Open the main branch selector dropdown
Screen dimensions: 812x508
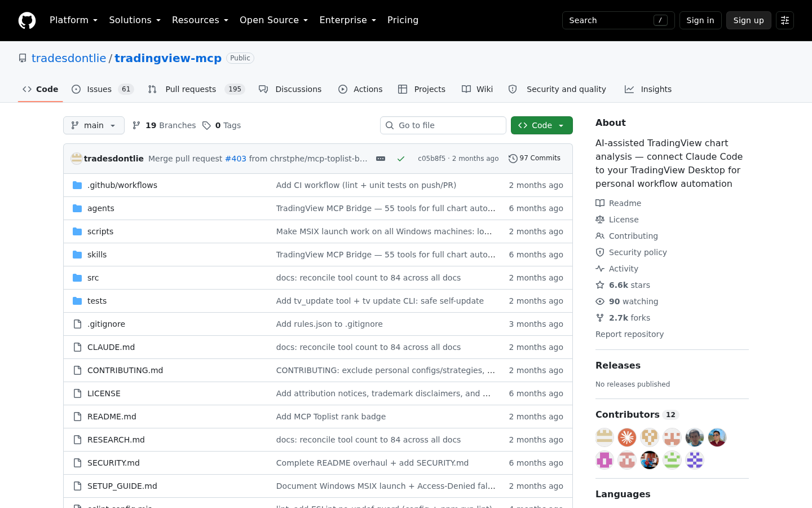coord(94,125)
